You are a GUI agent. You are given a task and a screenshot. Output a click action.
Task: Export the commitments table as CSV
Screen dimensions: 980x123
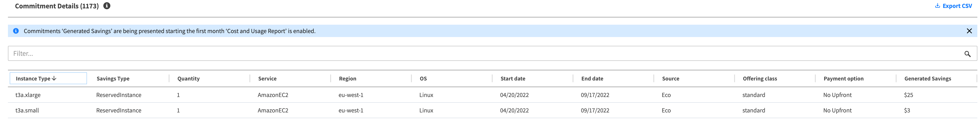957,6
